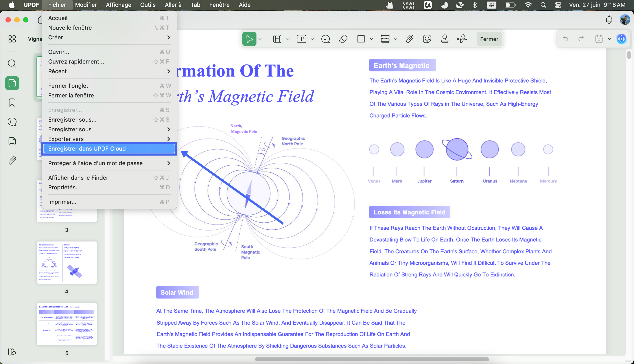Viewport: 634px width, 364px height.
Task: Select the eraser tool in toolbar
Action: click(343, 39)
